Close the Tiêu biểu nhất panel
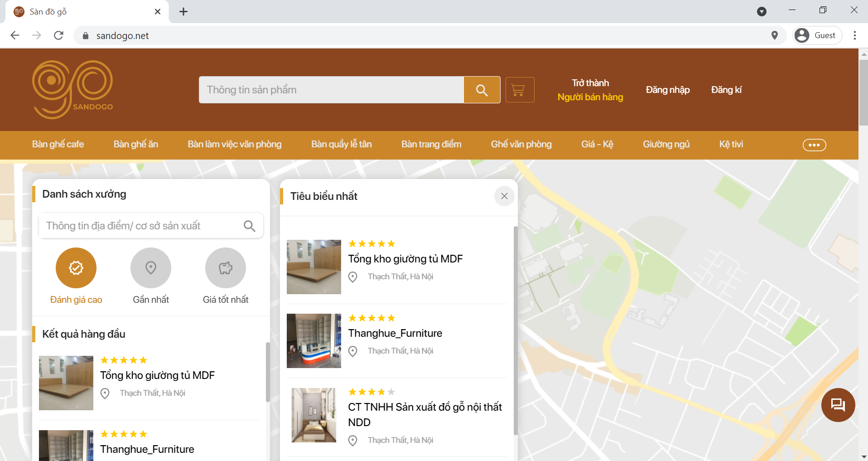868x461 pixels. (504, 196)
